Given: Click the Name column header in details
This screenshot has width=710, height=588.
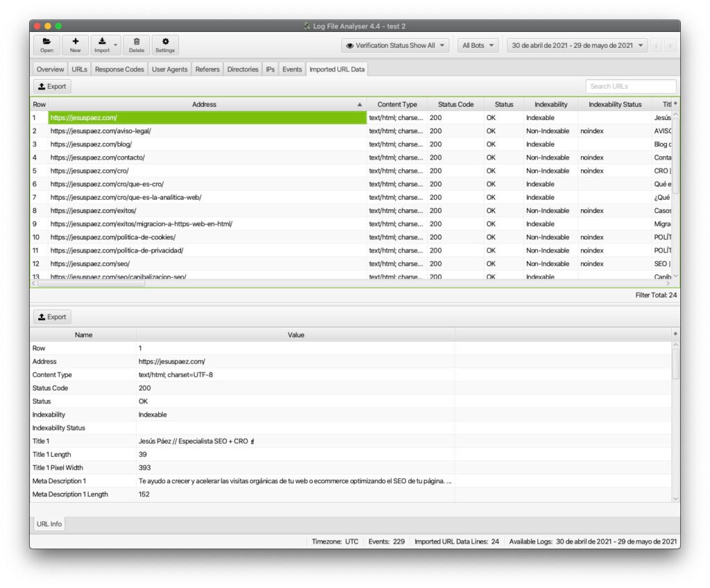Looking at the screenshot, I should click(83, 335).
